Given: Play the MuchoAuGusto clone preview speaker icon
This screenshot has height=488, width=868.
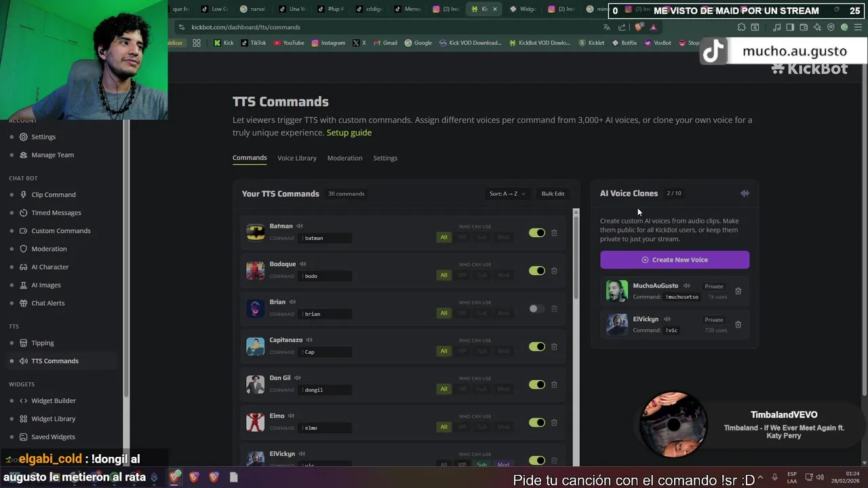Looking at the screenshot, I should [x=687, y=285].
